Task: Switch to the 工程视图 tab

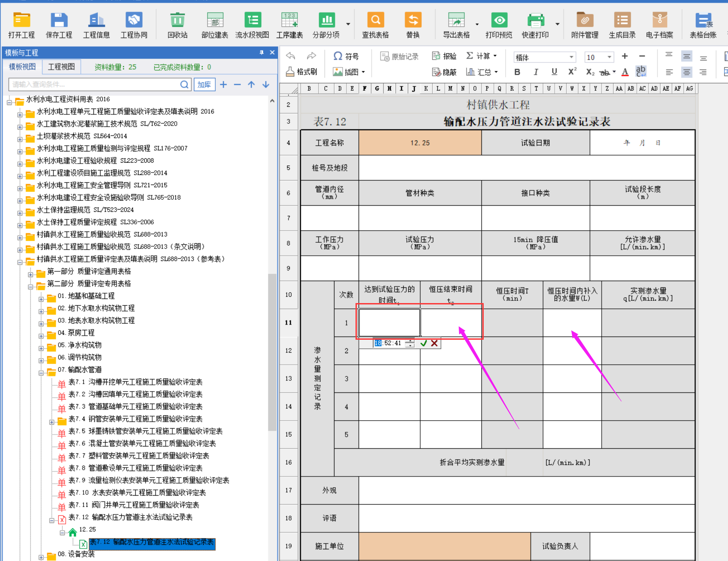Action: point(61,67)
